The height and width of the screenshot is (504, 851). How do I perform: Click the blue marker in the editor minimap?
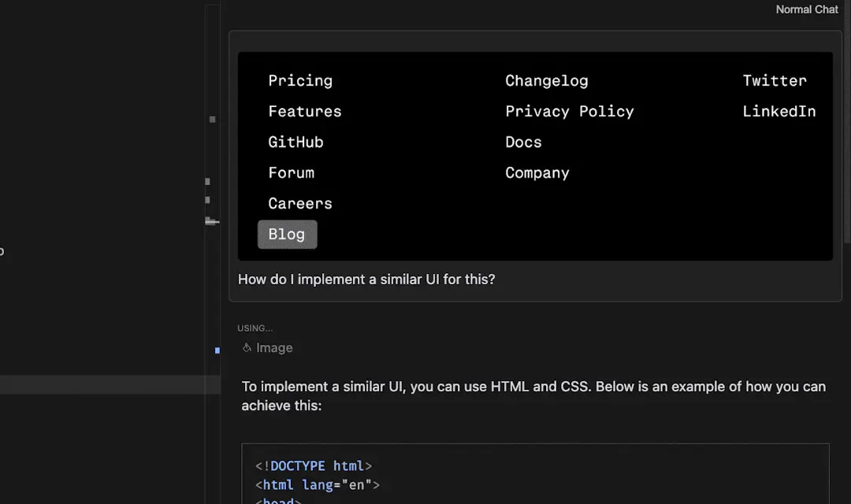(x=217, y=350)
